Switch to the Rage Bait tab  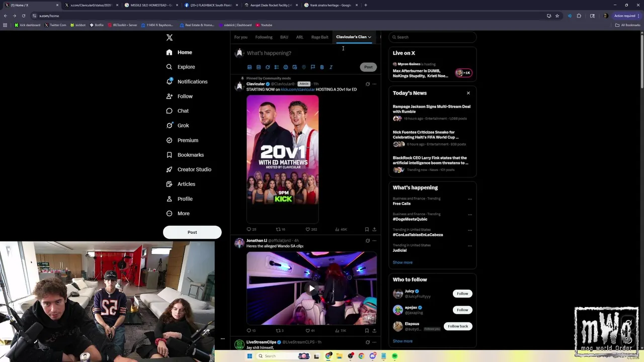point(319,37)
